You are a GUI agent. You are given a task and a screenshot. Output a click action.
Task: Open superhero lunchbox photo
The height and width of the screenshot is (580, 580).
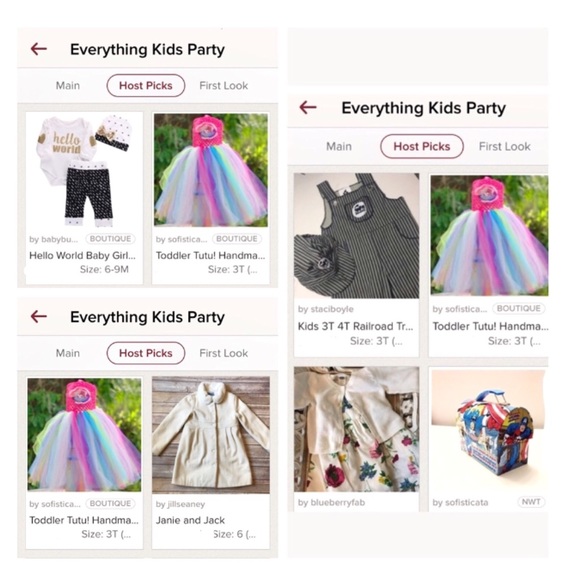pyautogui.click(x=488, y=432)
